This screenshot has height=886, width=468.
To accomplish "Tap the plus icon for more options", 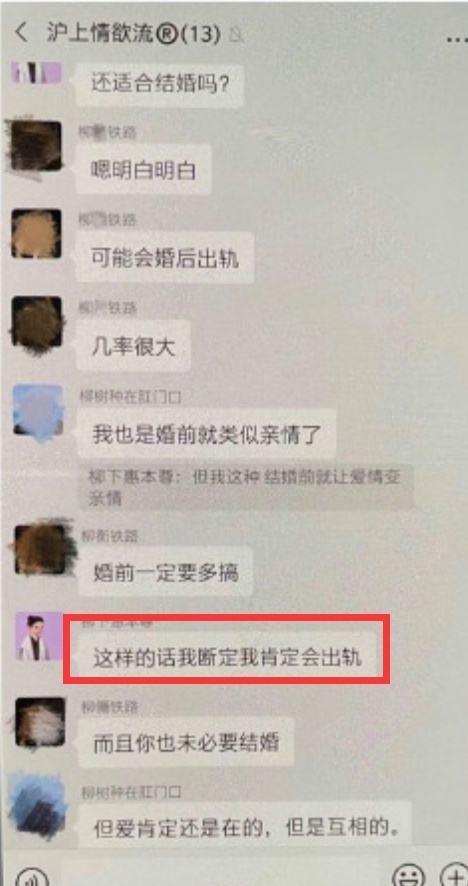I will coord(454,875).
